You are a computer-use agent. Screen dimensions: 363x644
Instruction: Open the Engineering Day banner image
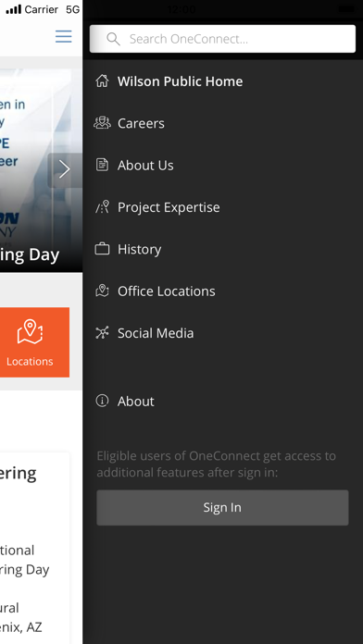coord(41,169)
